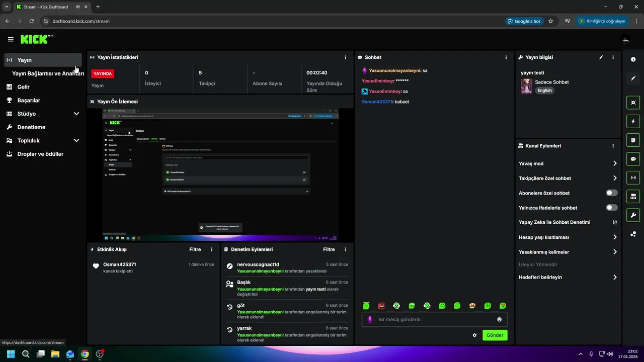Image resolution: width=644 pixels, height=362 pixels.
Task: Open Denetim Eylemleri three-dot menu
Action: 345,249
